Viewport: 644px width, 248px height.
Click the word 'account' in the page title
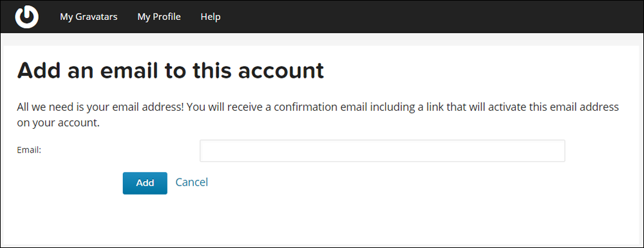pyautogui.click(x=281, y=71)
